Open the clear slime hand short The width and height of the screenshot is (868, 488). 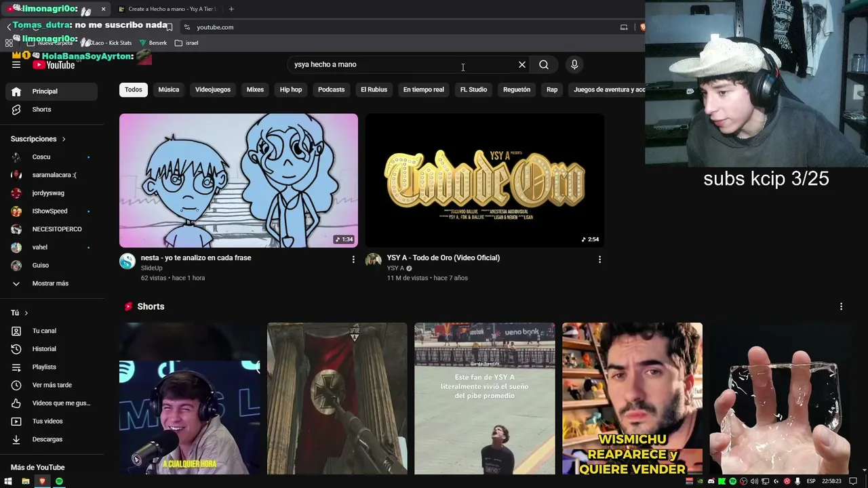click(x=780, y=399)
